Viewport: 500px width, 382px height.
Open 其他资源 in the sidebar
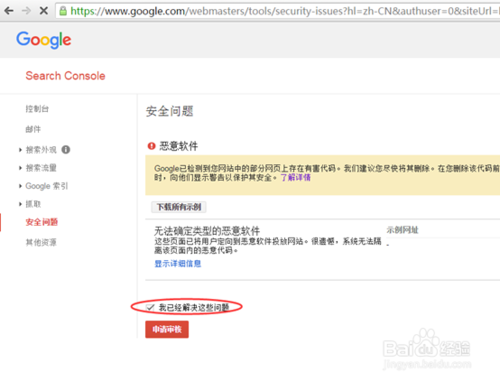pyautogui.click(x=41, y=242)
